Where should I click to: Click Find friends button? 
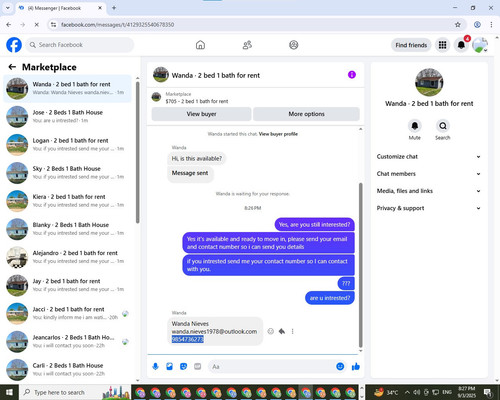click(x=411, y=45)
